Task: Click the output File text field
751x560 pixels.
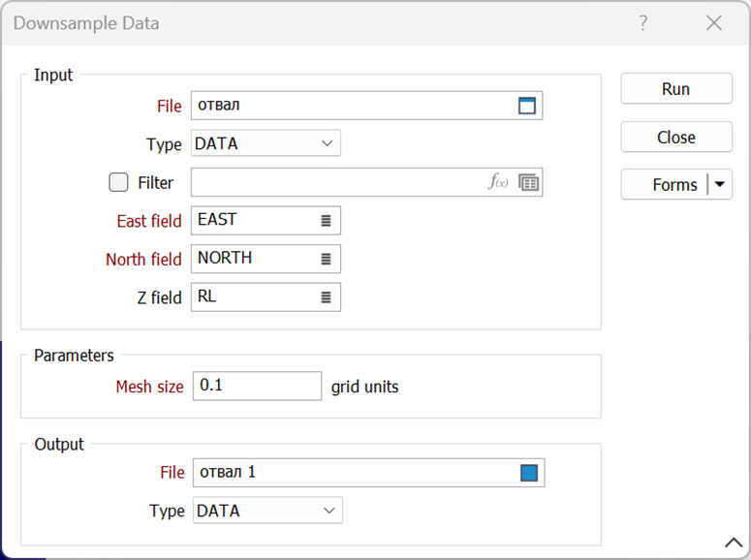Action: 354,473
